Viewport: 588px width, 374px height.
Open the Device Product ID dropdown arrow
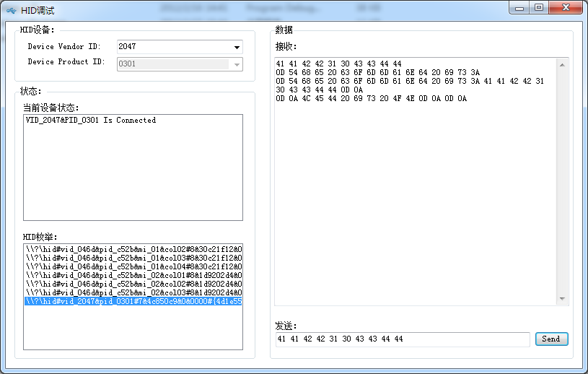pos(236,65)
